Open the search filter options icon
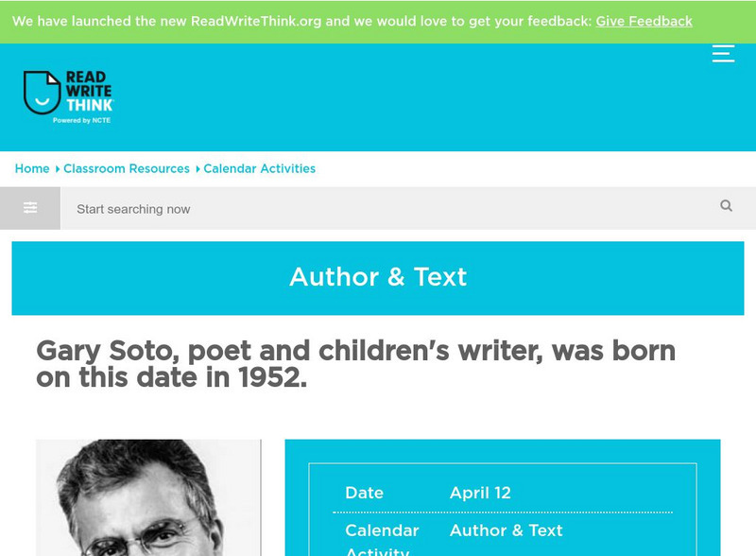756x556 pixels. tap(30, 208)
